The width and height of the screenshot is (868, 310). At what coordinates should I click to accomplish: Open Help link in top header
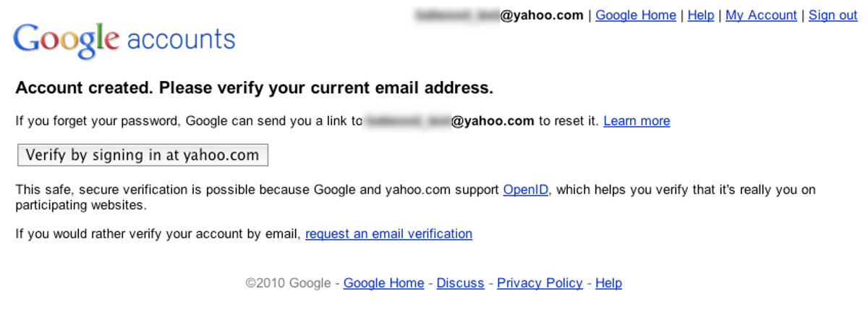700,15
